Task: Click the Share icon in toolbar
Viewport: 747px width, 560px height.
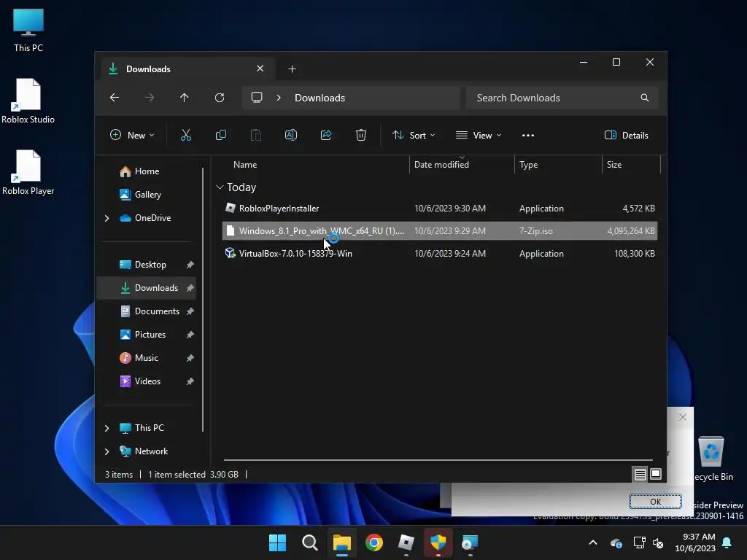Action: (x=326, y=135)
